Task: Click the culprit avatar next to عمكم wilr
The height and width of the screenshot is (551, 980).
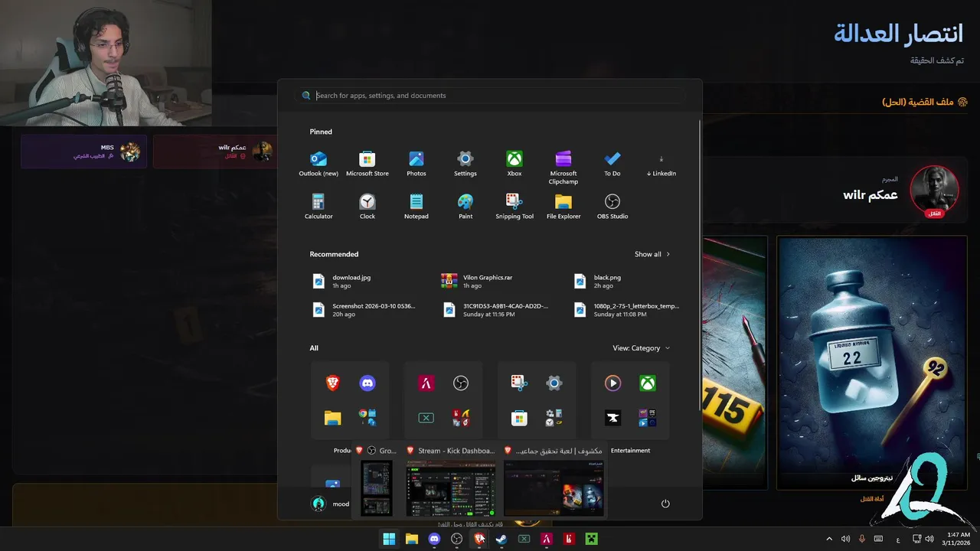Action: pyautogui.click(x=934, y=190)
